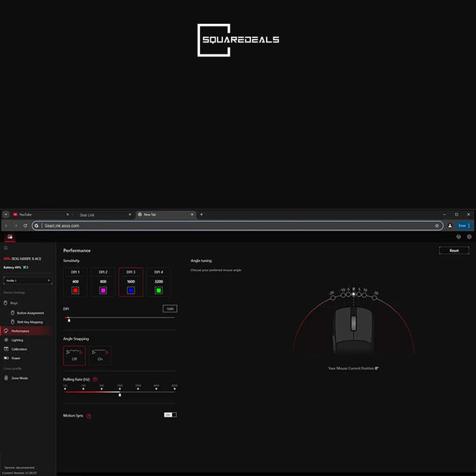Image resolution: width=476 pixels, height=476 pixels.
Task: Open the browser tab search dropdown
Action: point(5,215)
